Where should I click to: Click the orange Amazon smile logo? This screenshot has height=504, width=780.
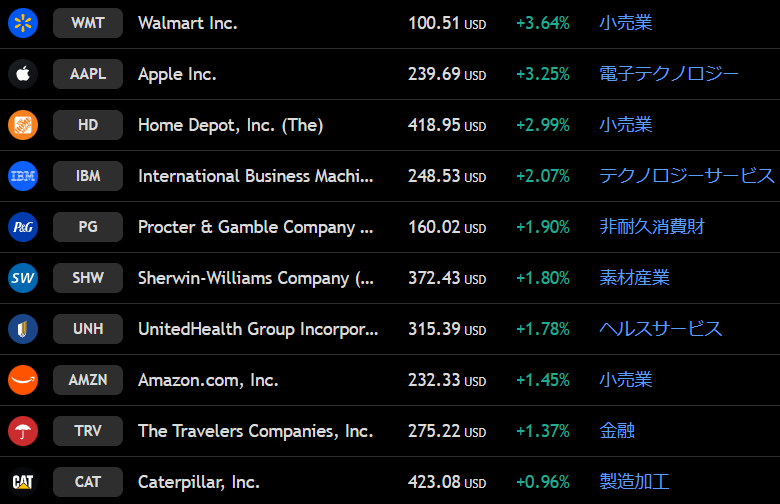[23, 380]
